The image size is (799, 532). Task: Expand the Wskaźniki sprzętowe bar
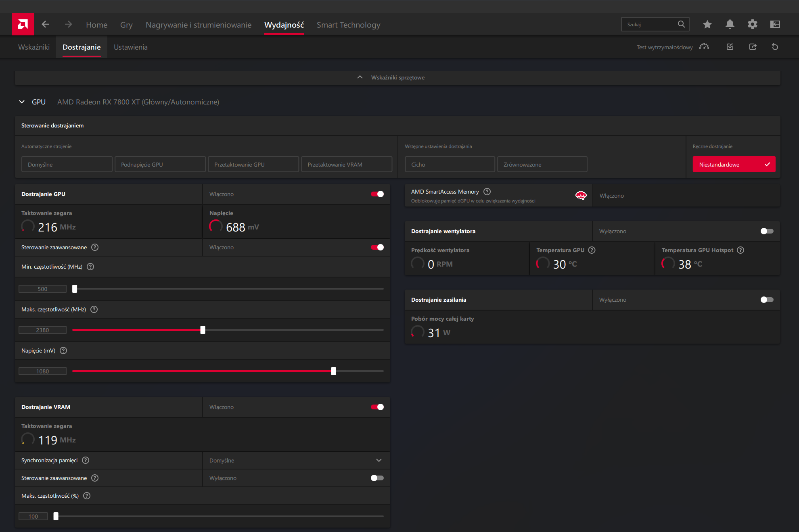click(x=397, y=77)
